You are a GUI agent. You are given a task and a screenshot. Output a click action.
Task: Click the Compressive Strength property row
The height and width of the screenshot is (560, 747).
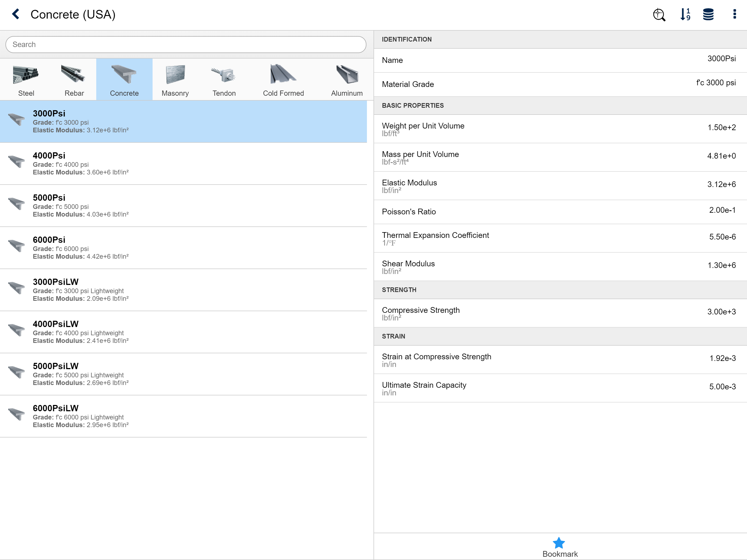tap(560, 313)
